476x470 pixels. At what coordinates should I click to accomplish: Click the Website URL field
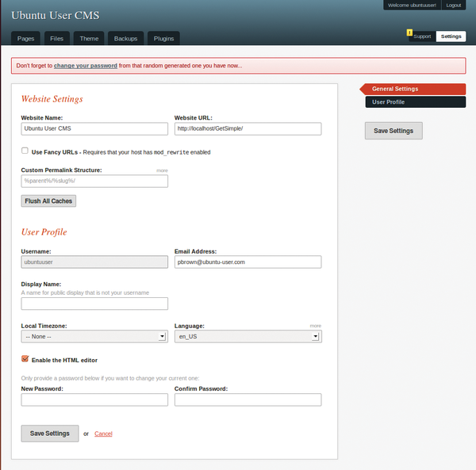pyautogui.click(x=248, y=128)
